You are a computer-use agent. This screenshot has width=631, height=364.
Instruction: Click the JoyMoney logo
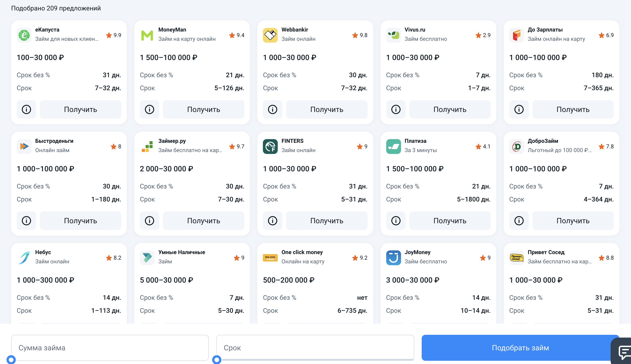pos(394,258)
